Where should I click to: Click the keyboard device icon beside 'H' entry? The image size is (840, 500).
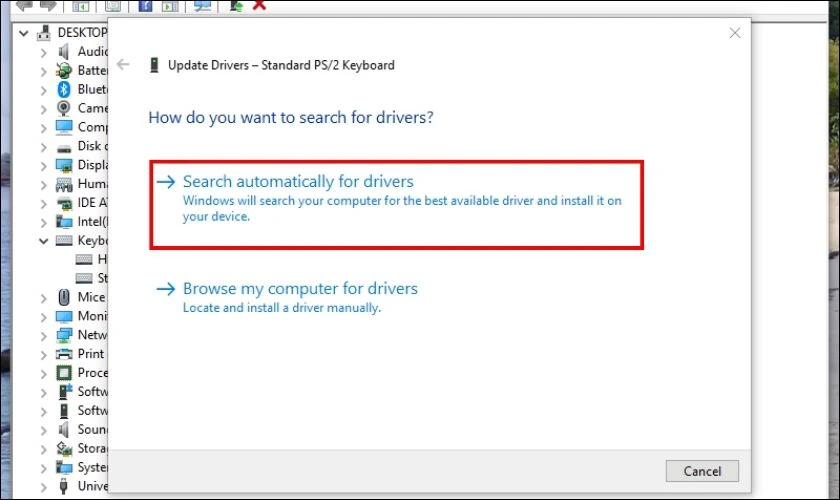(84, 259)
